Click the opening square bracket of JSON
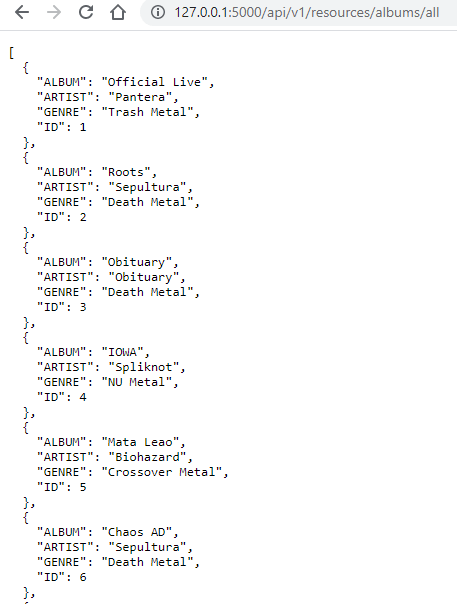This screenshot has height=604, width=457. (11, 53)
